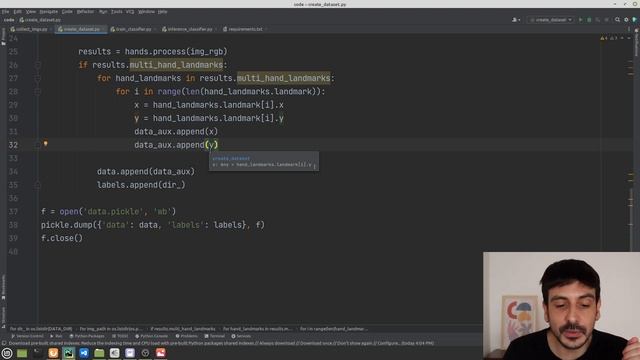Place cursor on line 35 labels.append(dir_)
Image resolution: width=640 pixels, height=360 pixels.
[141, 185]
